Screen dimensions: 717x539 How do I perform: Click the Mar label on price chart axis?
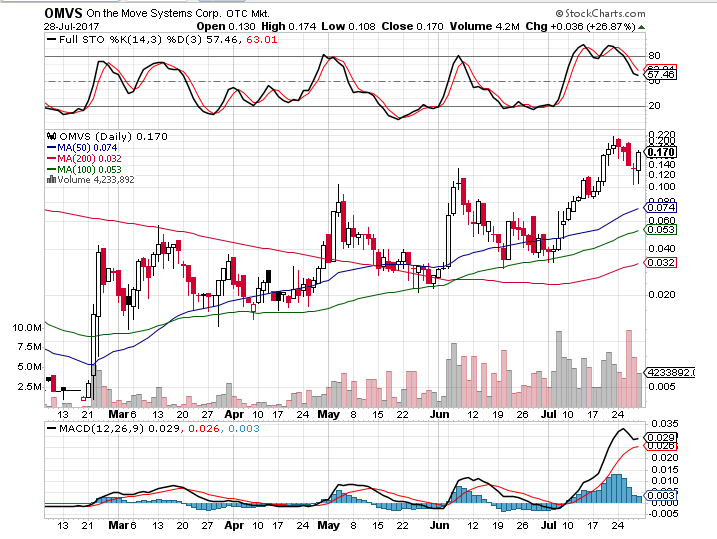119,414
